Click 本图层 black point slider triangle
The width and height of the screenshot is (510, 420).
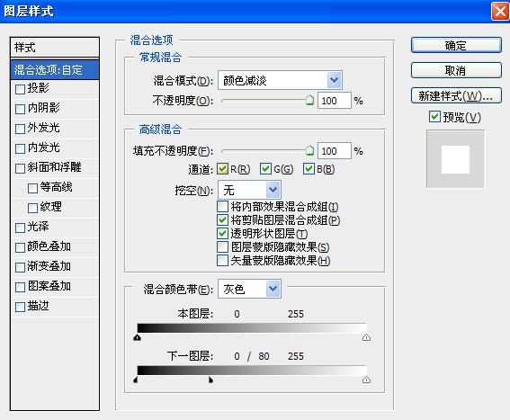coord(138,337)
